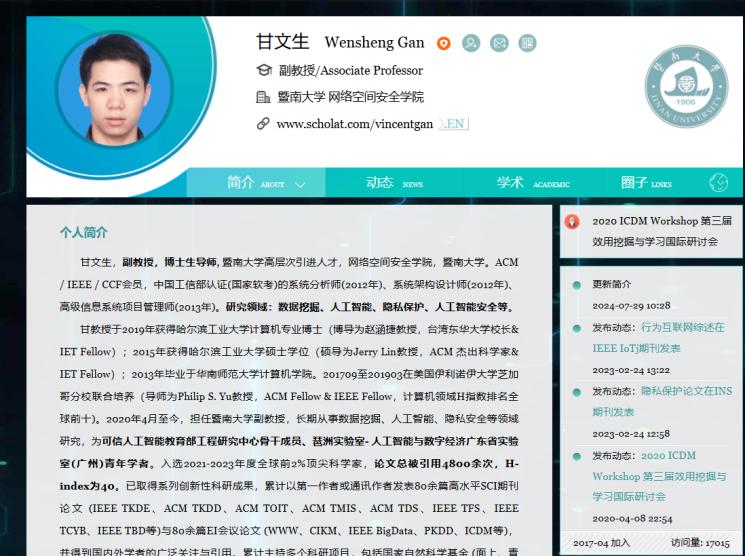This screenshot has width=745, height=556.
Task: Click the Jinan University logo
Action: pos(686,86)
